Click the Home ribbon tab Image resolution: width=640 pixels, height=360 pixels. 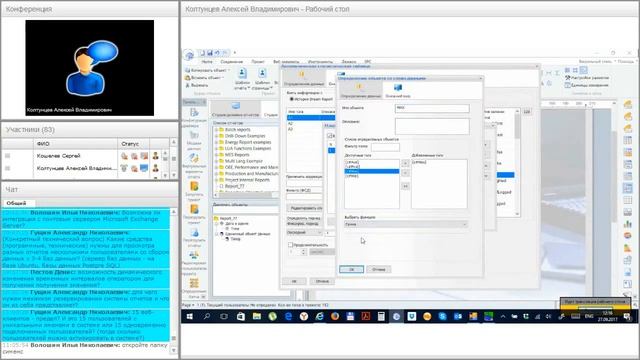click(x=207, y=62)
